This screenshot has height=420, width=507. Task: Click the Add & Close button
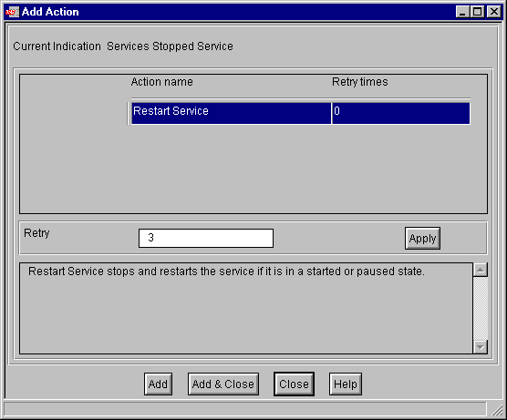tap(223, 384)
